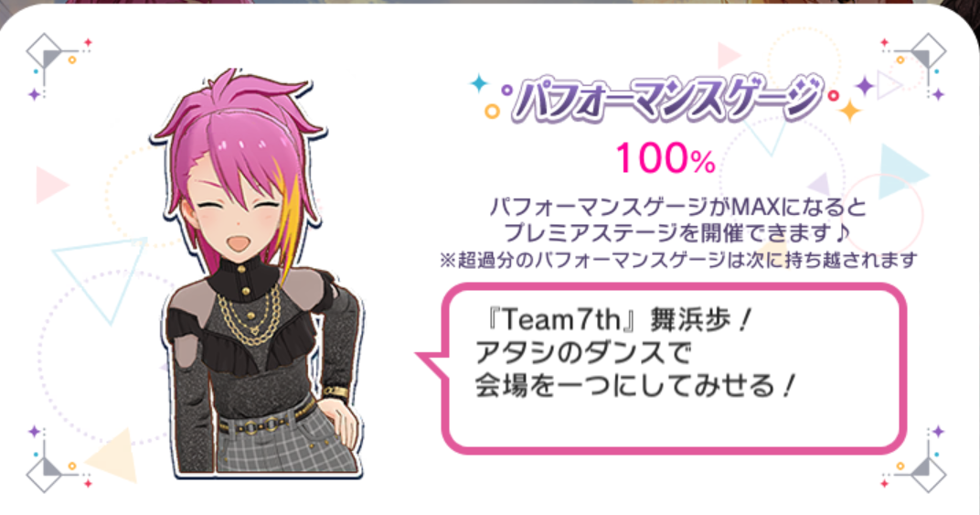Click the yellow ring beside the title

(x=492, y=112)
